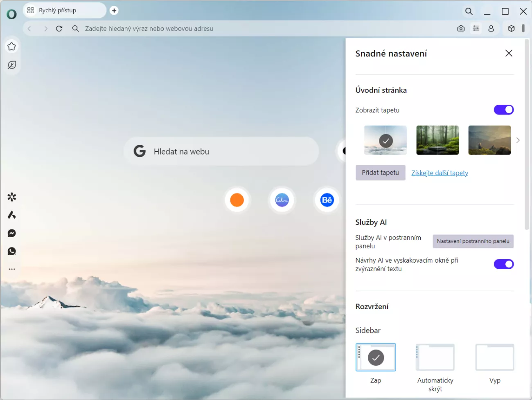Choose the forest wallpaper thumbnail
Screen dimensions: 532x400
pos(437,140)
